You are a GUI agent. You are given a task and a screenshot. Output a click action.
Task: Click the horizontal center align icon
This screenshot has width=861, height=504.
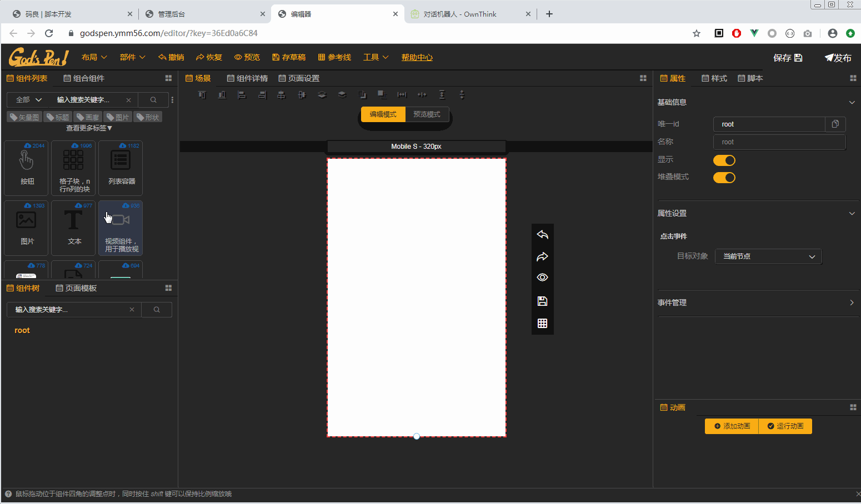282,95
